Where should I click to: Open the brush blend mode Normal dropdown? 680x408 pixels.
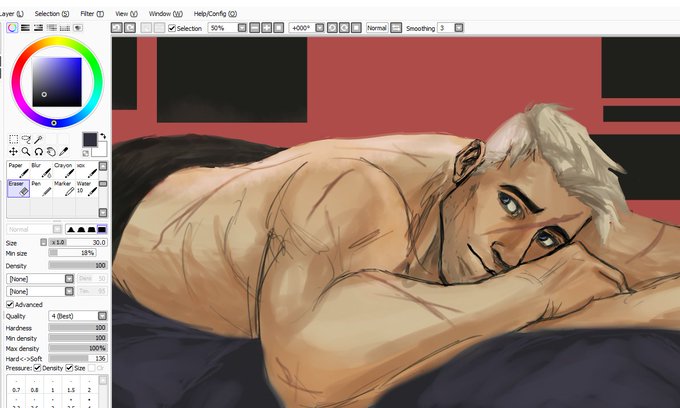(57, 229)
